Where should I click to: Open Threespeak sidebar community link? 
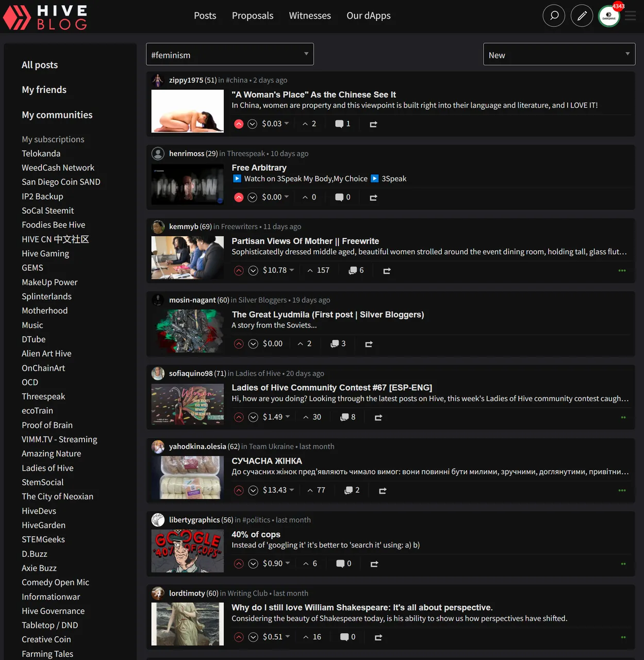pyautogui.click(x=43, y=397)
